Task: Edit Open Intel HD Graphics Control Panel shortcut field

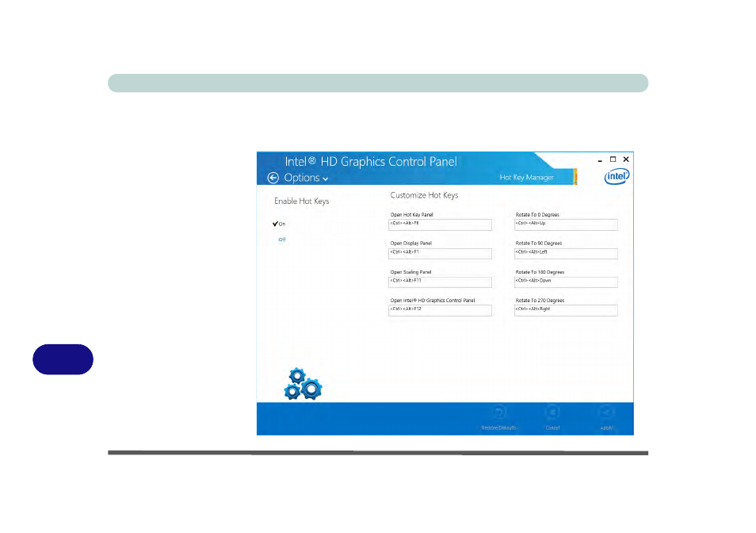Action: [x=440, y=310]
